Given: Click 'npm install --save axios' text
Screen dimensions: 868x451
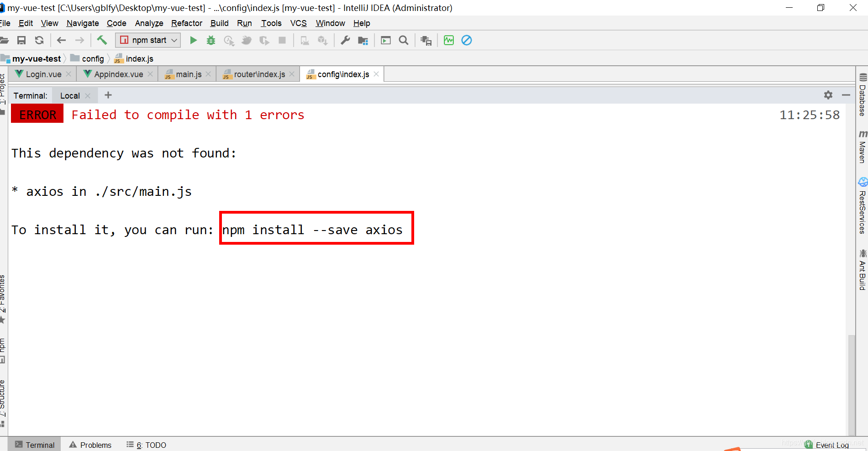Looking at the screenshot, I should point(312,230).
